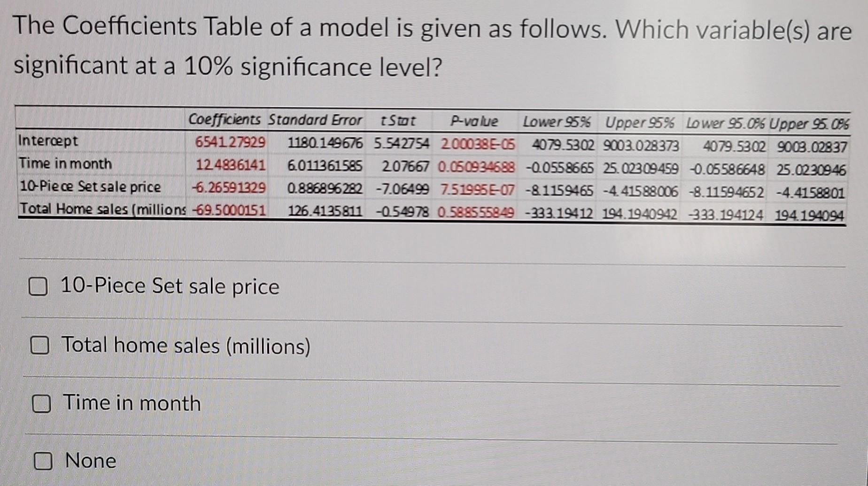Screen dimensions: 868x486
Task: Check the "10-Piece Set sale price" checkbox
Action: pos(39,286)
